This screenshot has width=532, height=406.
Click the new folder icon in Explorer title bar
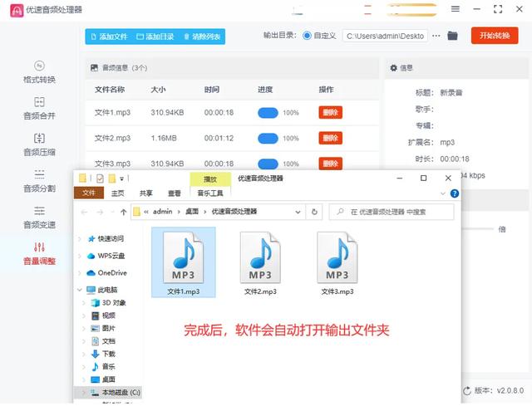112,179
